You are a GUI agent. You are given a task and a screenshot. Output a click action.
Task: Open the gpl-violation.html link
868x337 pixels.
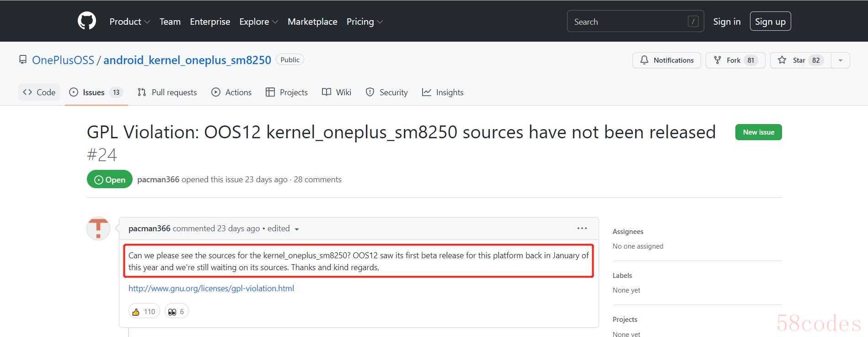coord(211,288)
